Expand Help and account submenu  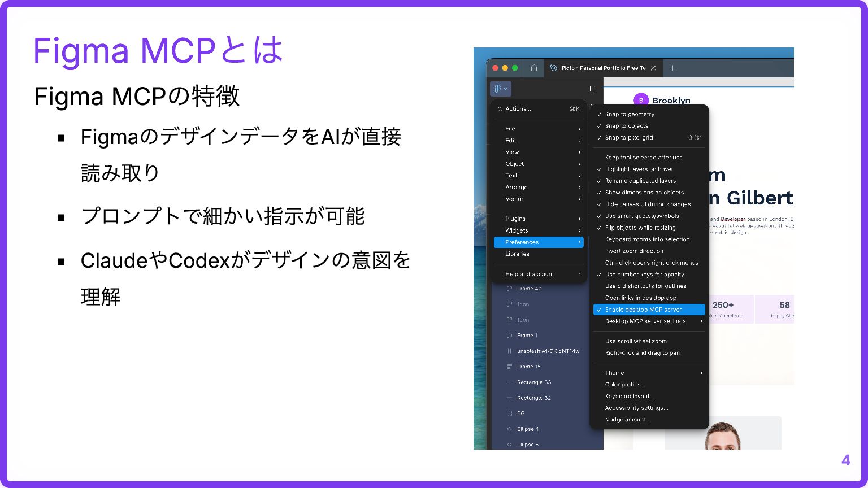click(539, 274)
